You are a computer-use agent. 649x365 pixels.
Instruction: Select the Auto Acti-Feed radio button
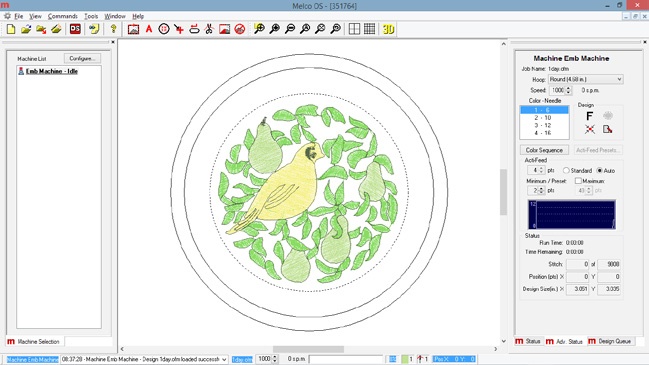point(599,170)
